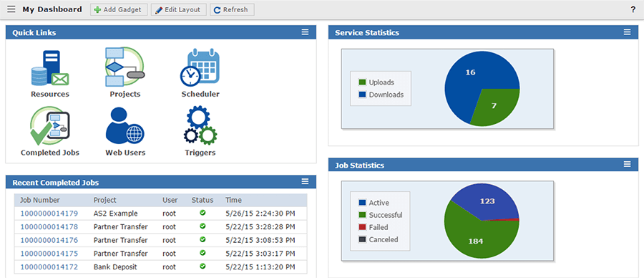Viewport: 644px width, 278px height.
Task: Click the green Successful legend swatch
Action: click(362, 215)
